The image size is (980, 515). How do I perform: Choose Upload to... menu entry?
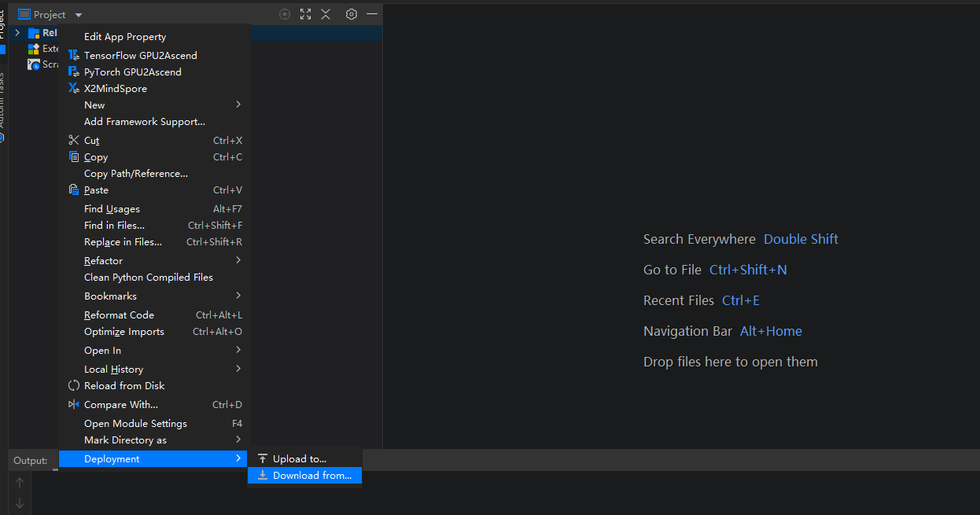click(299, 458)
